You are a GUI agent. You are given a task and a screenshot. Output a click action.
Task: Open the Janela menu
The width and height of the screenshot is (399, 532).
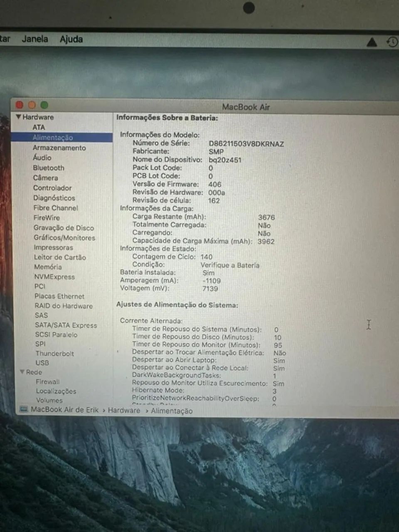pyautogui.click(x=35, y=39)
